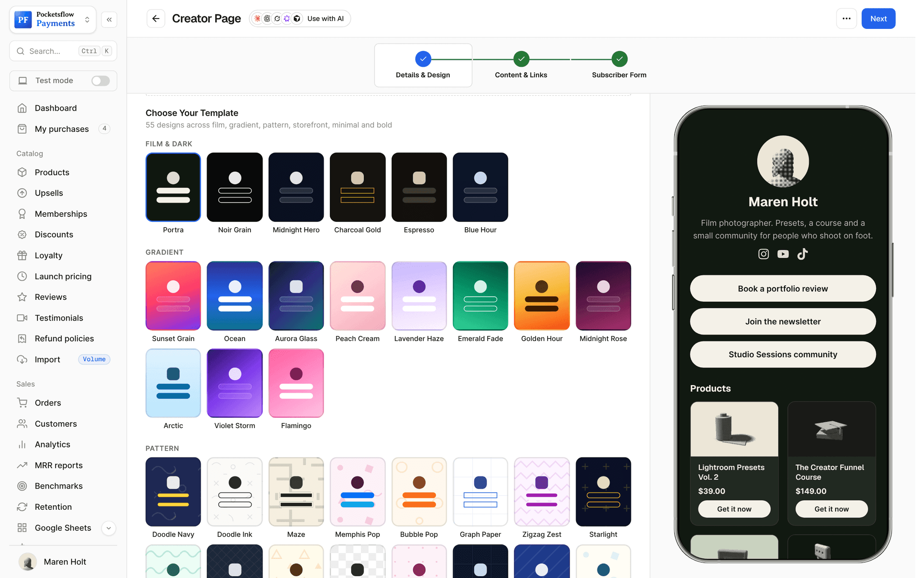Viewport: 924px width, 578px height.
Task: Click the Use with AI button
Action: tap(300, 19)
